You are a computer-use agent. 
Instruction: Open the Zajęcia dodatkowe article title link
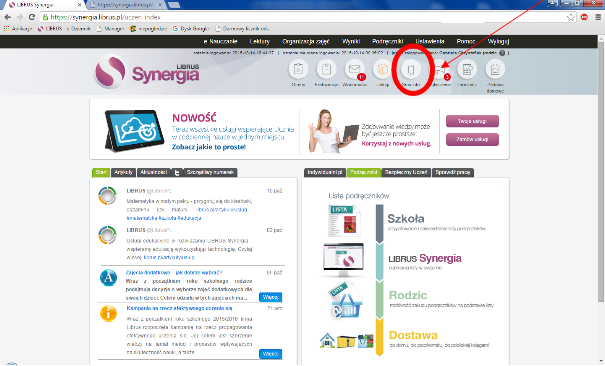pos(174,272)
